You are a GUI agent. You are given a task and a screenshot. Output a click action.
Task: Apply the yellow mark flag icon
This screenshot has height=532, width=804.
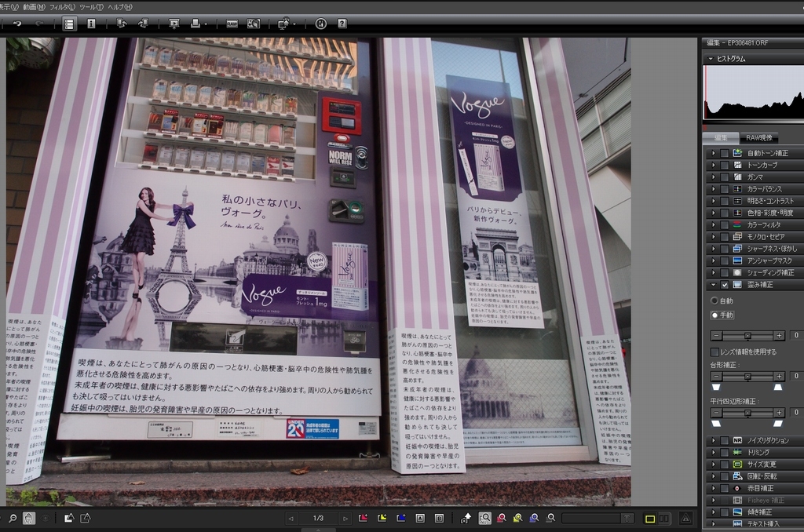click(382, 519)
